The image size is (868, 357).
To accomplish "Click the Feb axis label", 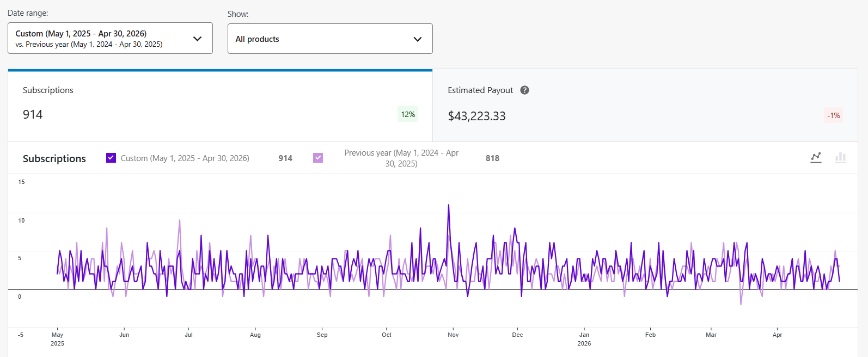I will tap(650, 335).
